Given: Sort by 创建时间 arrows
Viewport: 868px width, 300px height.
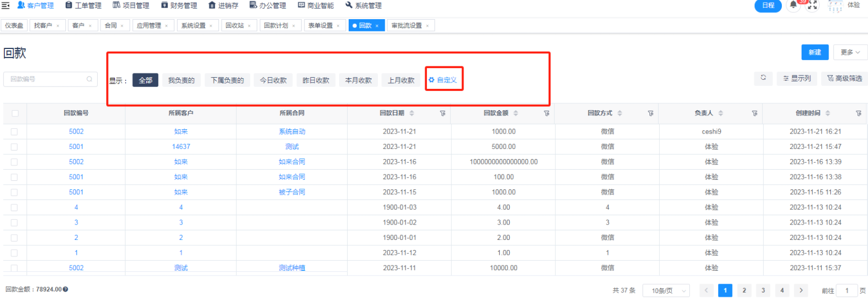Looking at the screenshot, I should (828, 113).
